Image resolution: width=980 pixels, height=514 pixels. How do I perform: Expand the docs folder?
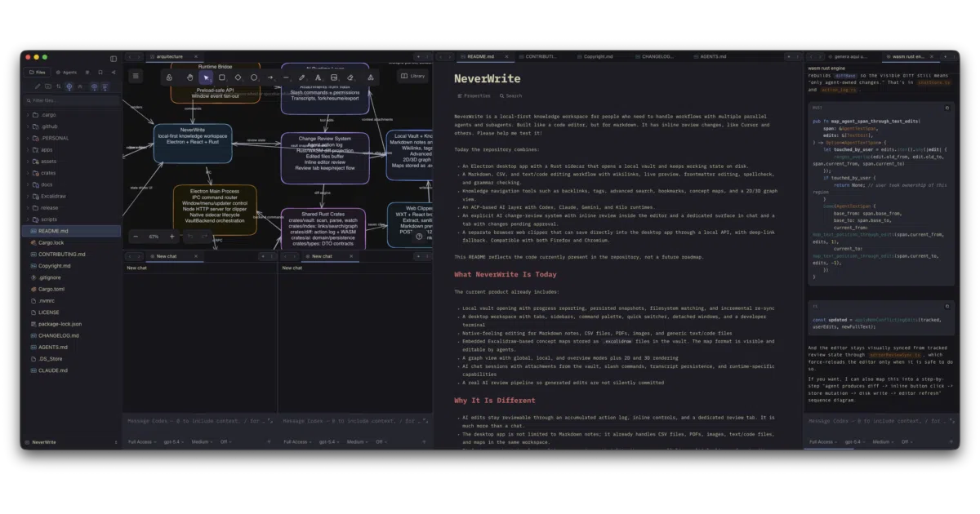(72, 184)
